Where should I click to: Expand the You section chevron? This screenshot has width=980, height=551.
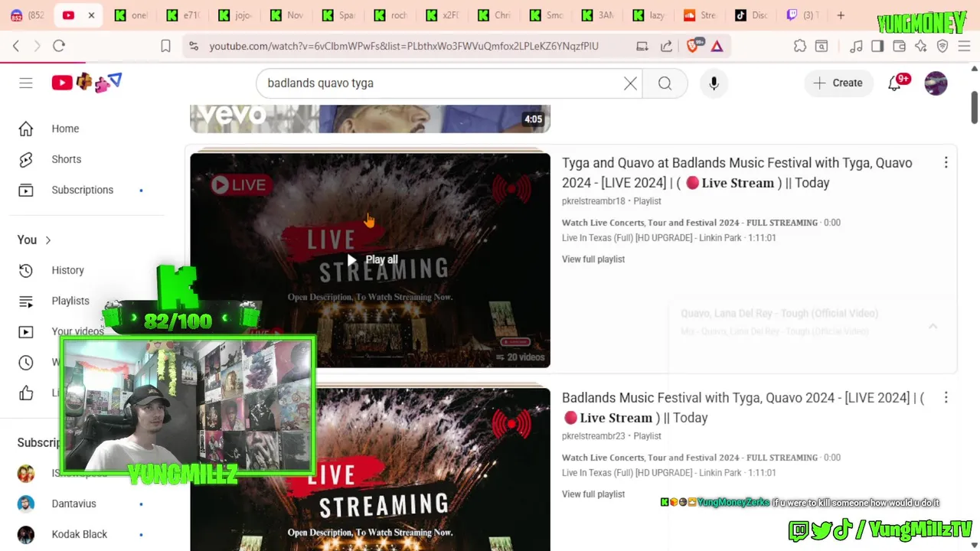pos(48,240)
